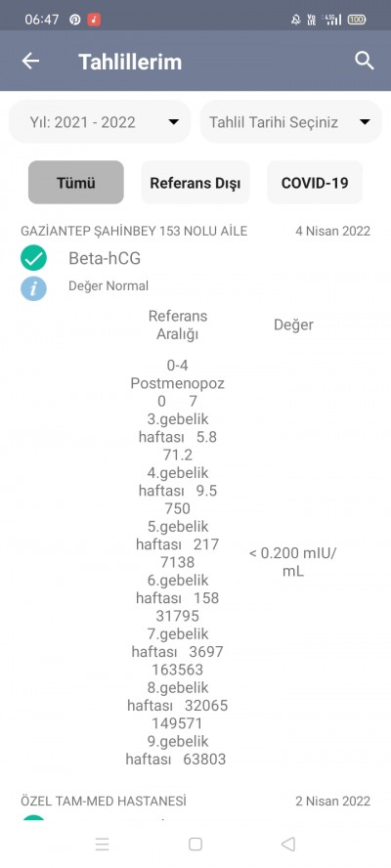The width and height of the screenshot is (391, 868).
Task: Tap the back arrow in header
Action: click(30, 61)
